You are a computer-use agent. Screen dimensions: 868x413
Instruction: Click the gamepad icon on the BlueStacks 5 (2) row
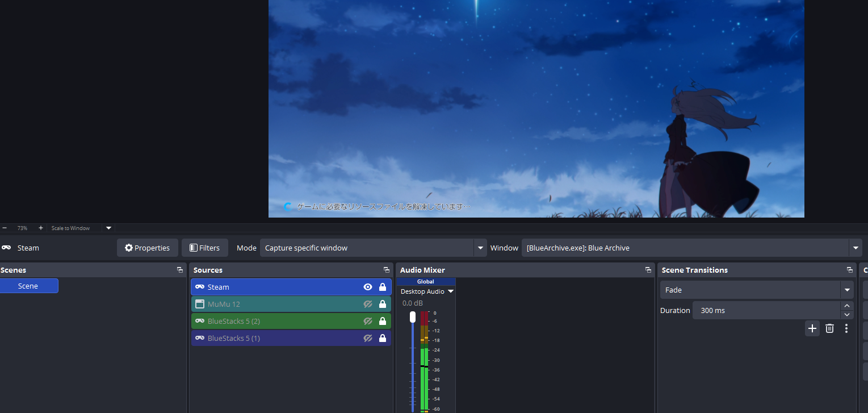point(200,321)
